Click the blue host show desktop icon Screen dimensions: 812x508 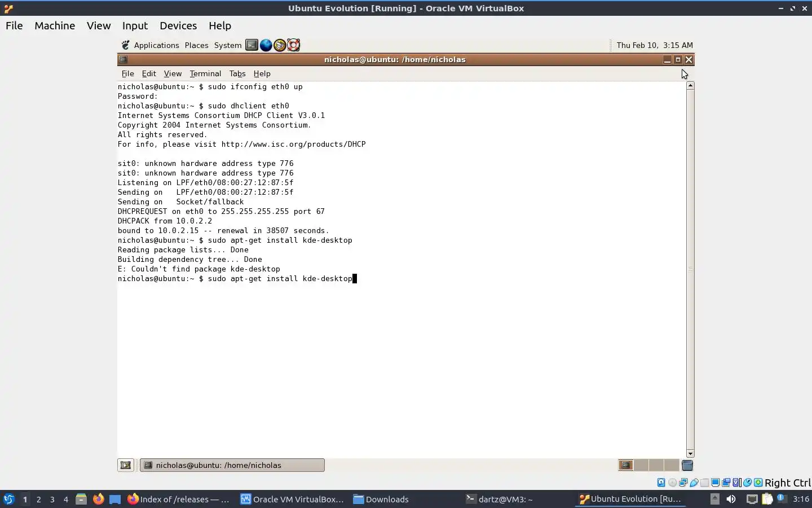pos(115,499)
